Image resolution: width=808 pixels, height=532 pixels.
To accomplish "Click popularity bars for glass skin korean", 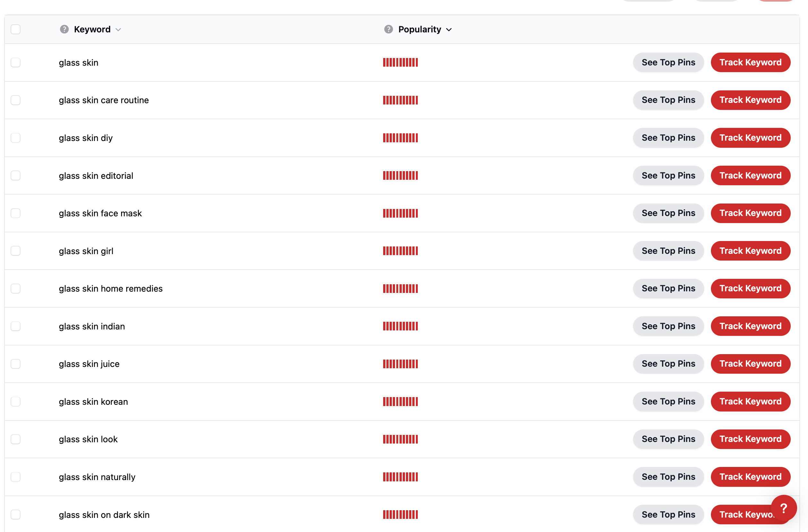I will 400,402.
